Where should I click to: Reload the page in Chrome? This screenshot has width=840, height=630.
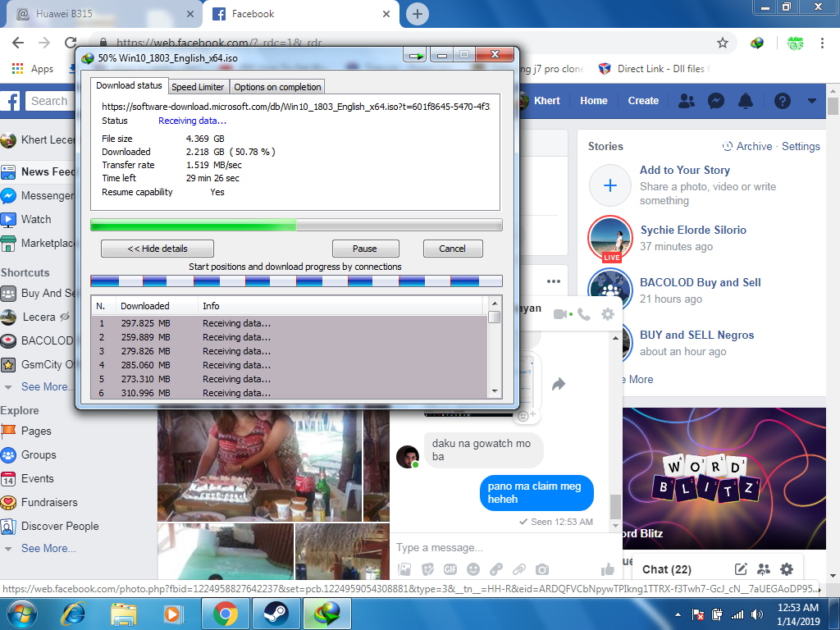71,43
